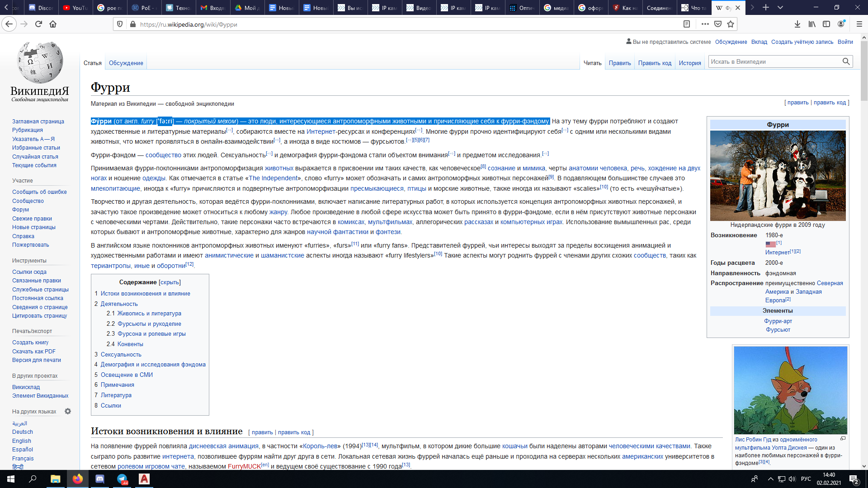Open contents entry Фурсьюты и рукоделие
The image size is (868, 488).
149,324
